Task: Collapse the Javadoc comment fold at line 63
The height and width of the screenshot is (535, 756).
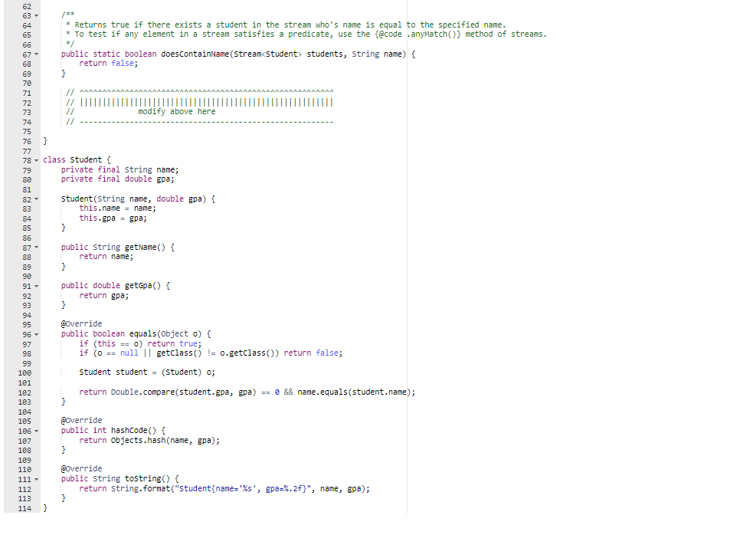Action: [x=36, y=16]
